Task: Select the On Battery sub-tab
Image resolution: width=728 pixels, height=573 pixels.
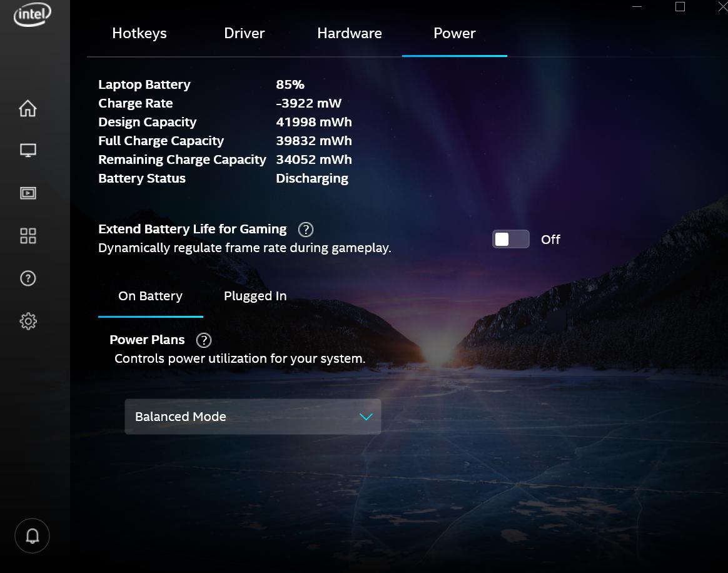Action: pyautogui.click(x=150, y=295)
